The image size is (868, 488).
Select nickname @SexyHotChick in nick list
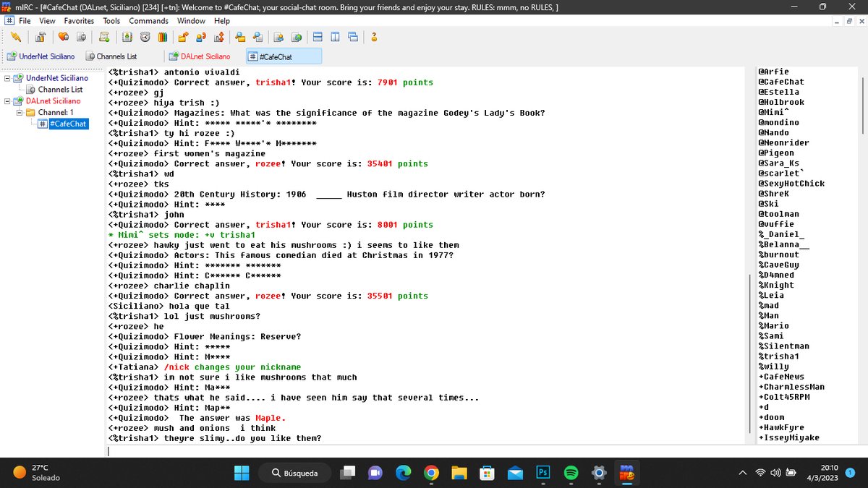pyautogui.click(x=791, y=184)
